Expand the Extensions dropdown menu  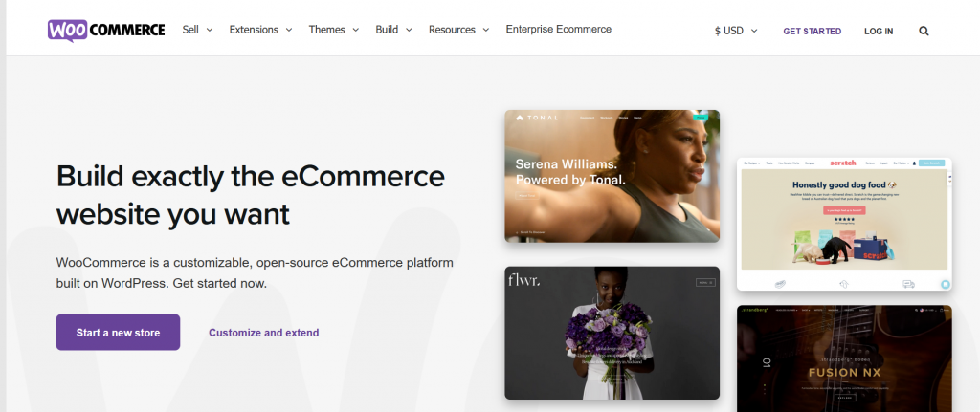point(260,30)
